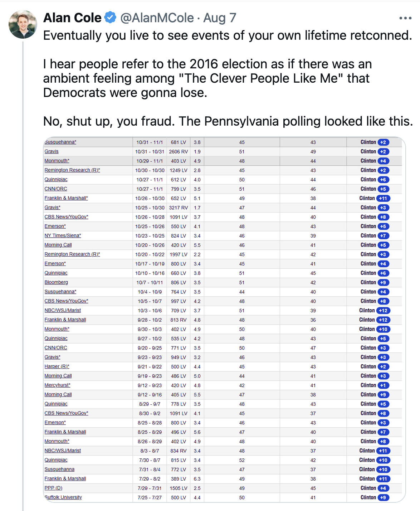Click Franklin & Marshall* poll dated 10/26 - 10/30
420x511 pixels.
(x=66, y=198)
